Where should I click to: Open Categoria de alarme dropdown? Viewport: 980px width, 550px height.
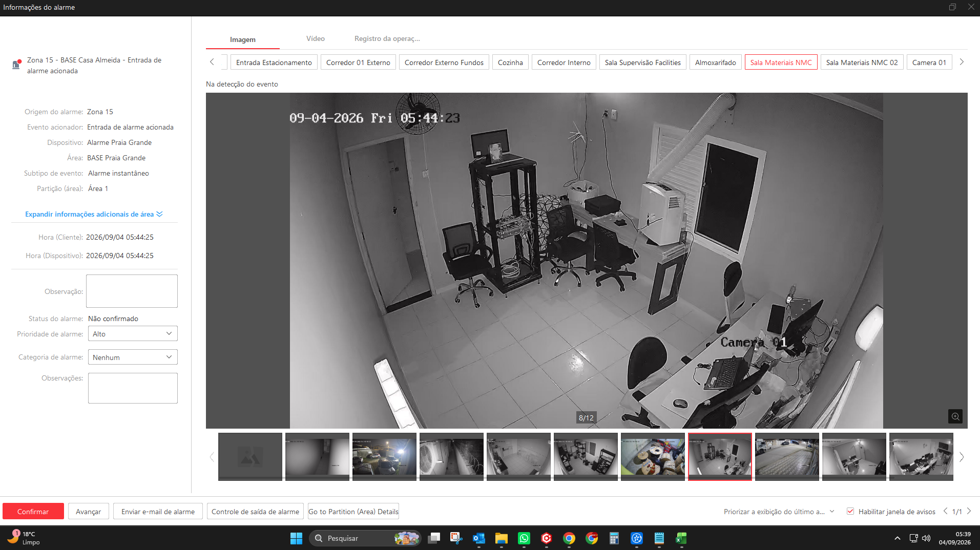[133, 357]
